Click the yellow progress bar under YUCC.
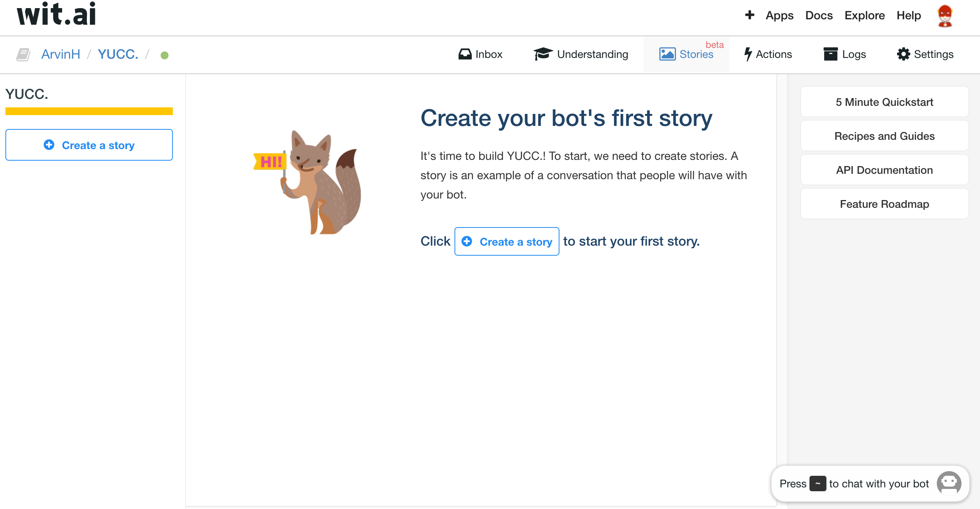The height and width of the screenshot is (509, 980). [89, 111]
